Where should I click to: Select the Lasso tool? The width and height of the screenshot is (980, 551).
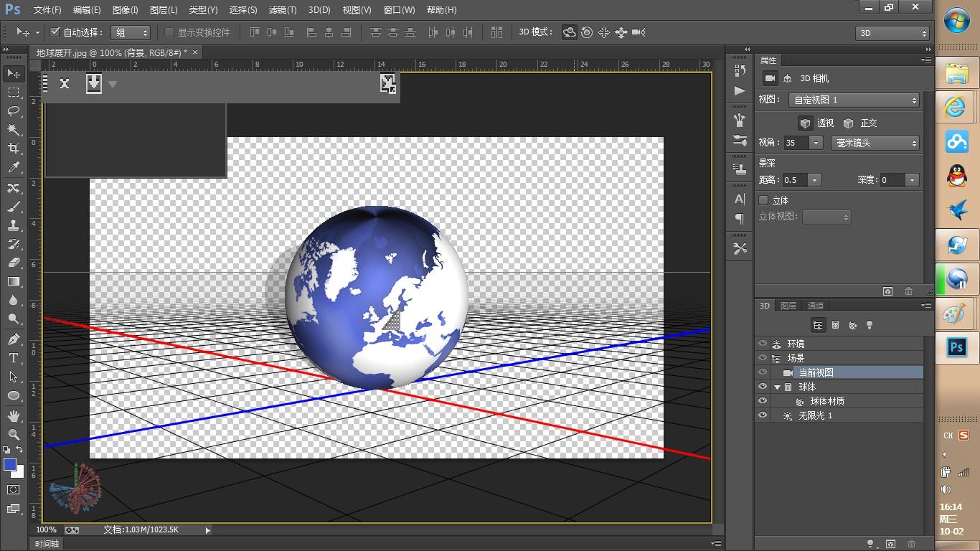point(14,110)
